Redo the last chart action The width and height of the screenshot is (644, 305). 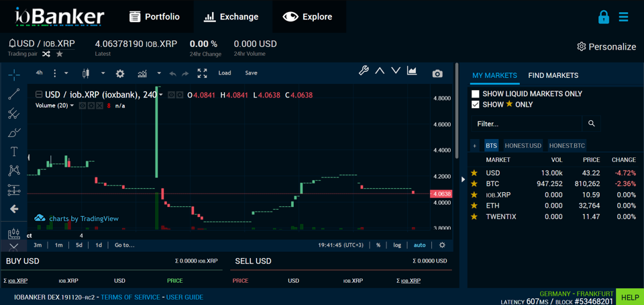point(185,74)
